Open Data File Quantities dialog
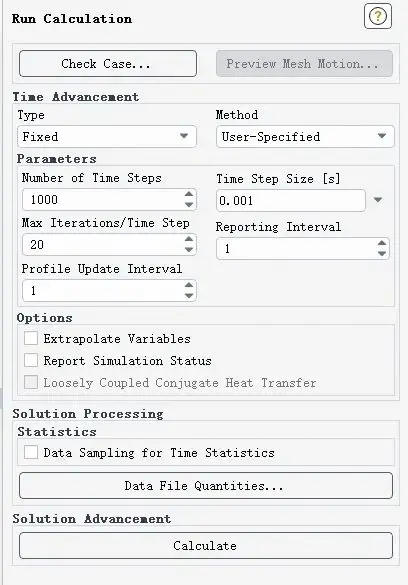 206,485
